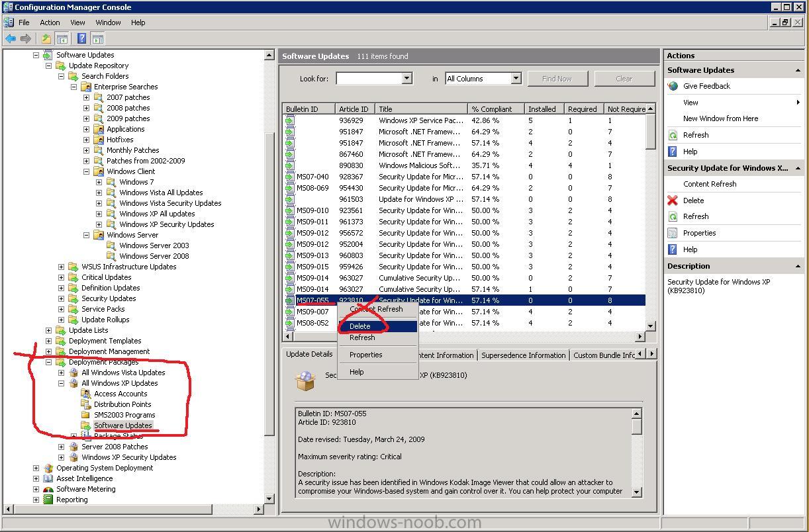Viewport: 809px width, 532px height.
Task: Click the Software Updates tree node icon
Action: [48, 55]
